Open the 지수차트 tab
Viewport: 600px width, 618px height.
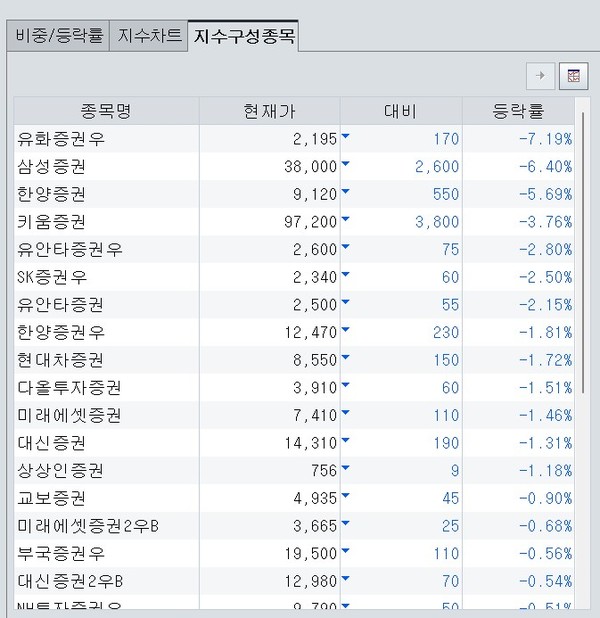point(149,36)
